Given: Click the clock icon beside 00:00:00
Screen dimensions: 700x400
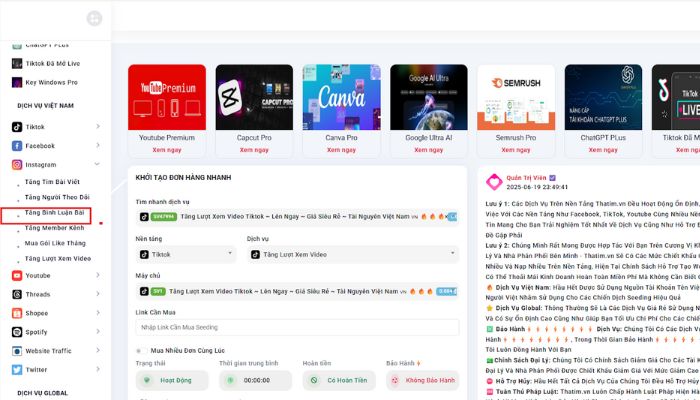Looking at the screenshot, I should [x=230, y=380].
